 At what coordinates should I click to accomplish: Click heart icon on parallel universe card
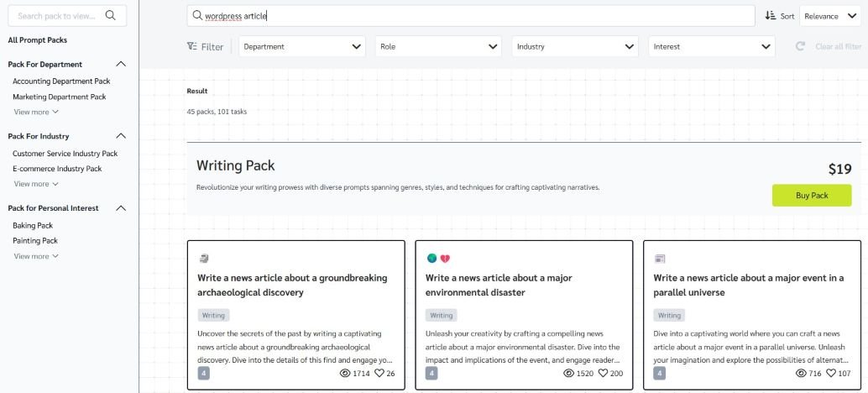pyautogui.click(x=831, y=373)
